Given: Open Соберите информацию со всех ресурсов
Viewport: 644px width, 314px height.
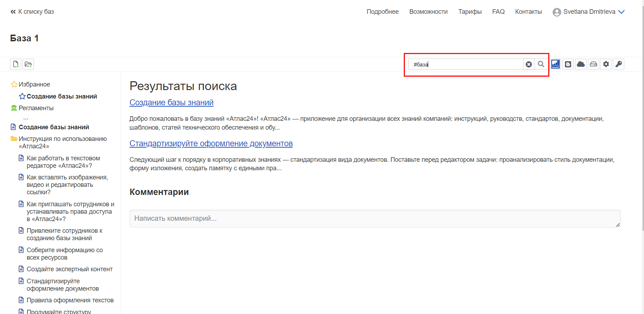Looking at the screenshot, I should (x=65, y=254).
